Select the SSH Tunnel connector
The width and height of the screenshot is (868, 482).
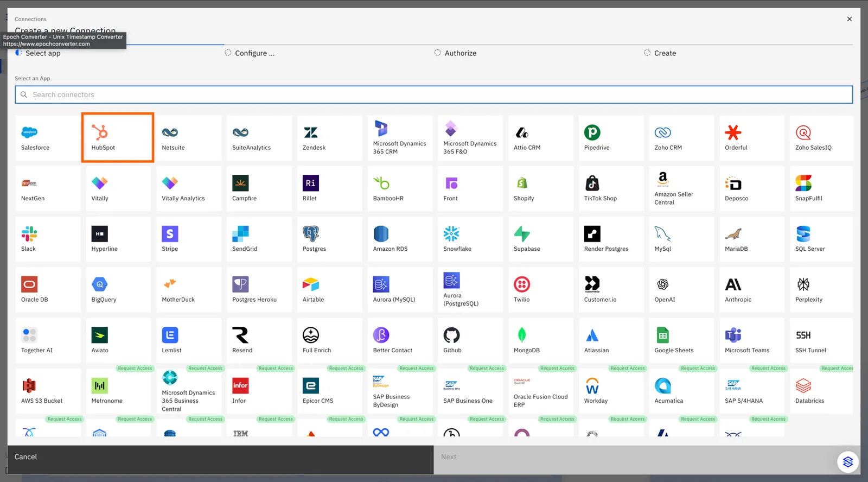click(x=822, y=340)
